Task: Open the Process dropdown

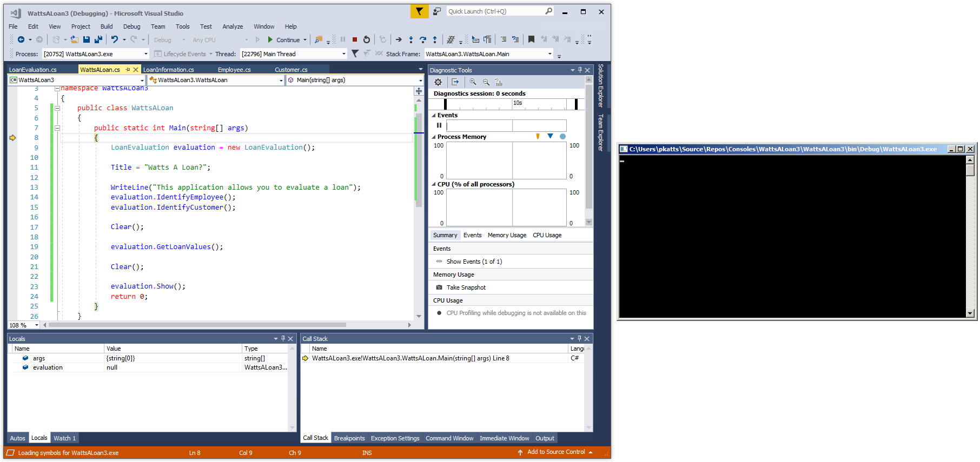Action: click(145, 54)
